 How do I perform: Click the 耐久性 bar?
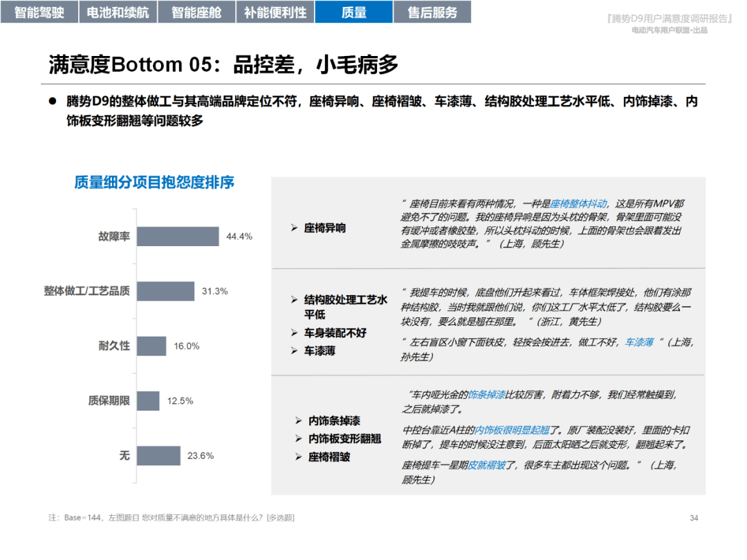(x=151, y=346)
